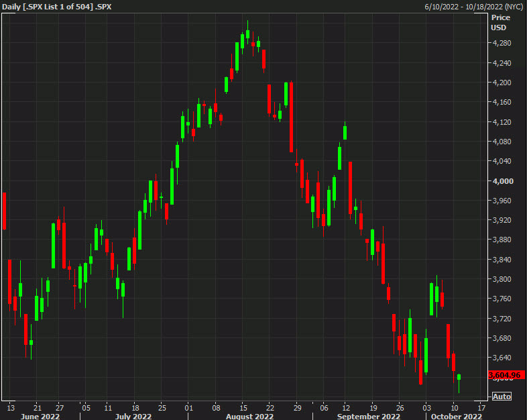Click date label 27 on time axis
This screenshot has height=420, width=527.
tap(60, 408)
